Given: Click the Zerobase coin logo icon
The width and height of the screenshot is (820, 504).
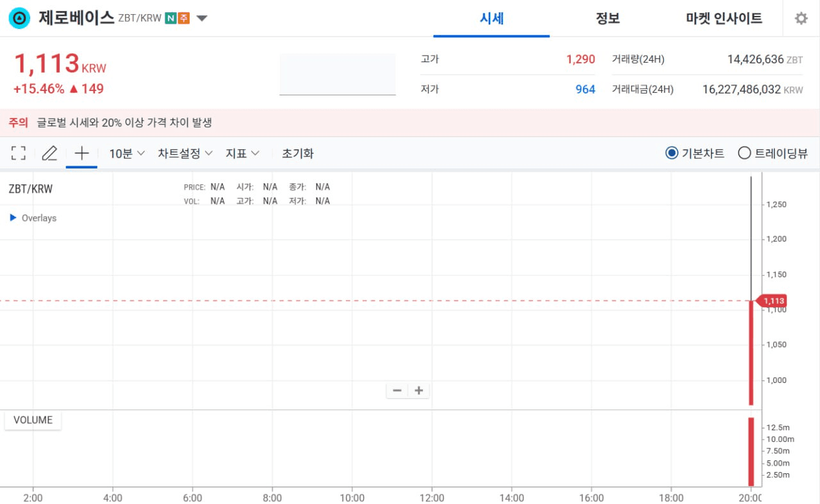Looking at the screenshot, I should coord(20,18).
